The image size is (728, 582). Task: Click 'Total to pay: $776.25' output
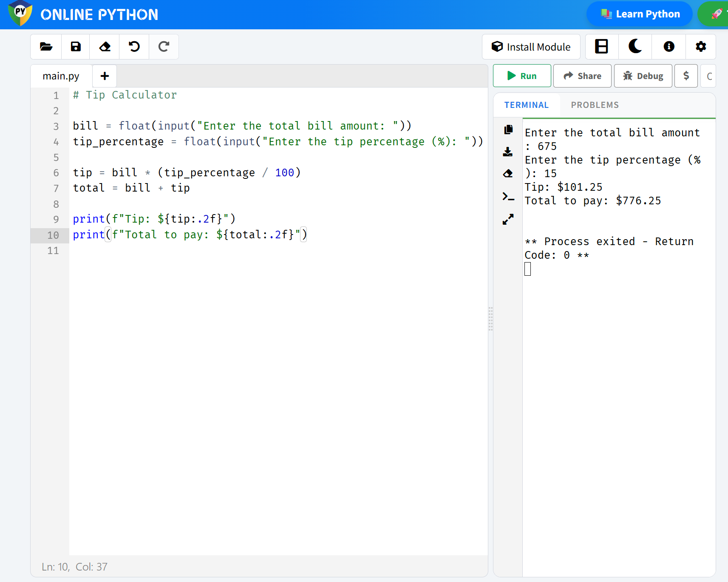pyautogui.click(x=593, y=201)
